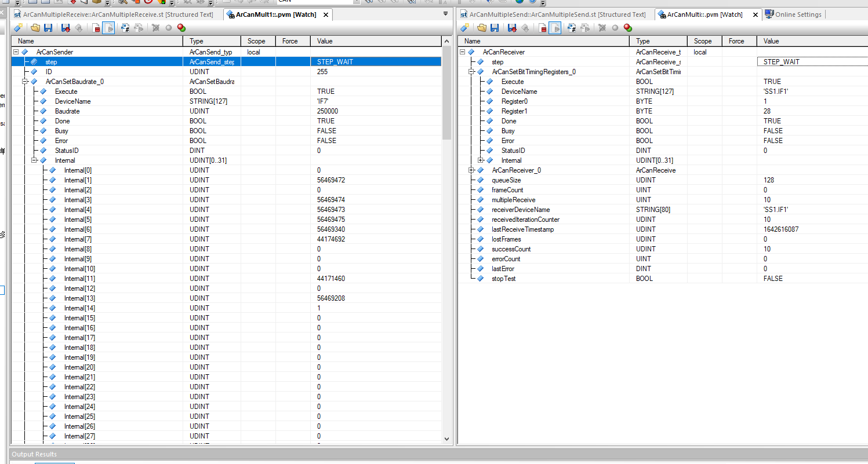Select the receiverDeviceName variable row
This screenshot has height=464, width=868.
663,210
